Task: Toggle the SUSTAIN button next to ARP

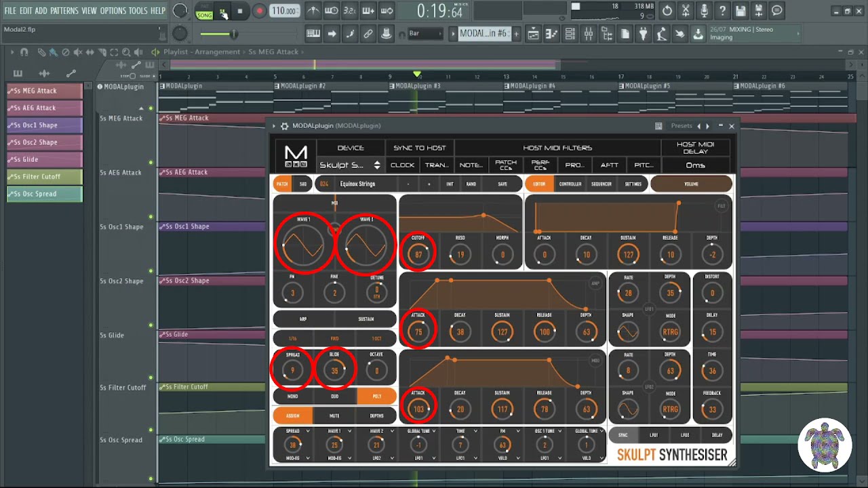Action: click(x=366, y=319)
